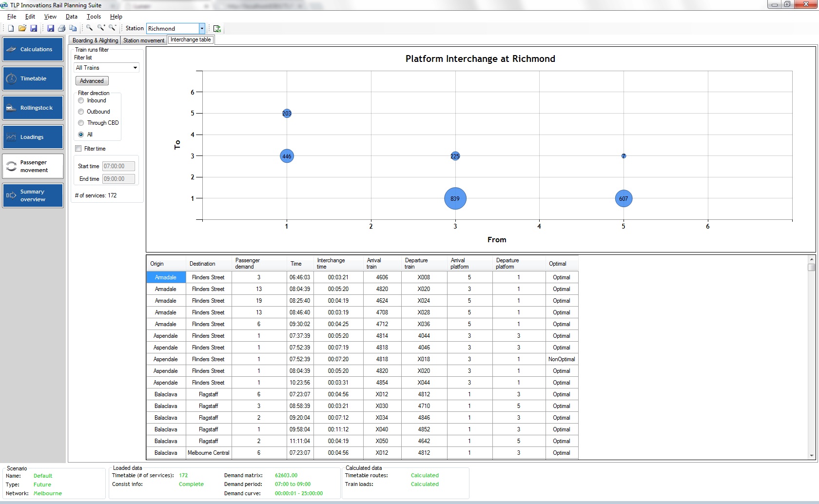This screenshot has height=504, width=819.
Task: Open the Station Richmond dropdown
Action: [x=202, y=29]
